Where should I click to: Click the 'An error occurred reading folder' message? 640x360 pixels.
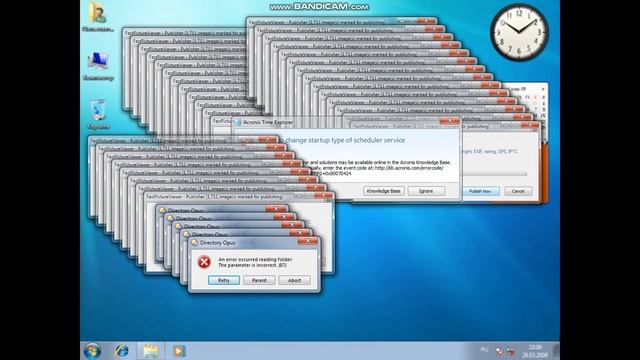(x=256, y=260)
